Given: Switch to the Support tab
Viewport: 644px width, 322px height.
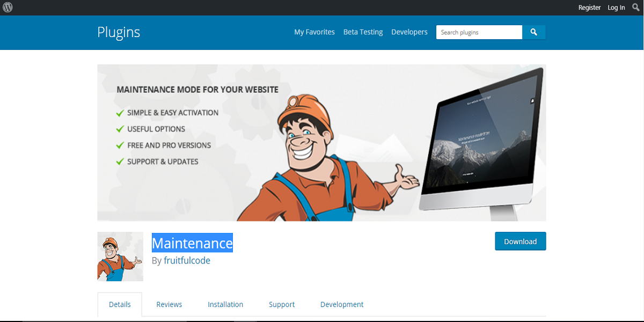Looking at the screenshot, I should (x=282, y=304).
